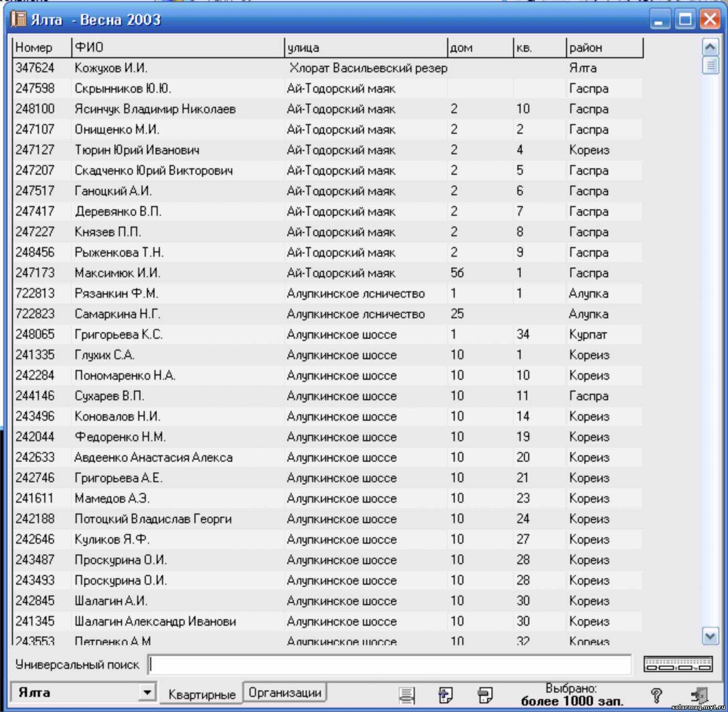This screenshot has height=712, width=728.
Task: Click the record details list icon
Action: [407, 696]
